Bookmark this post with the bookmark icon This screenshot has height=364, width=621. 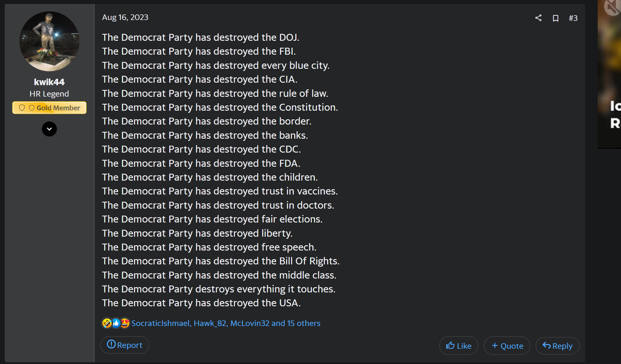point(556,18)
